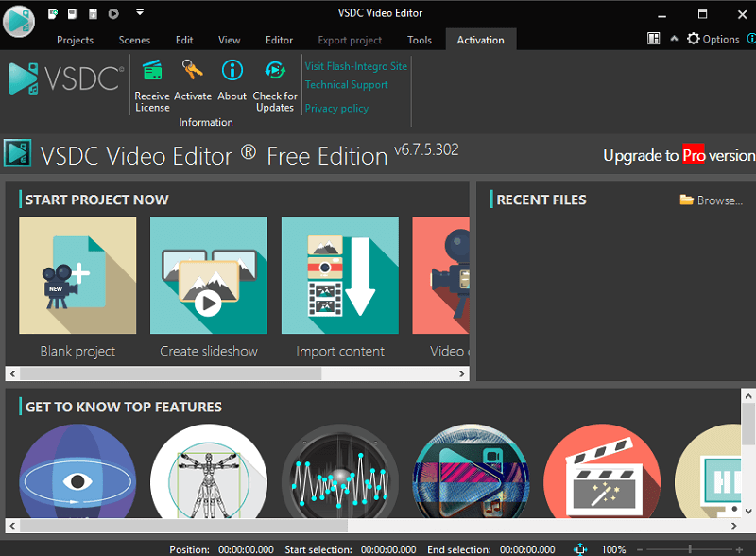Screen dimensions: 756x556
Task: Click the Activate keys icon
Action: click(x=193, y=71)
